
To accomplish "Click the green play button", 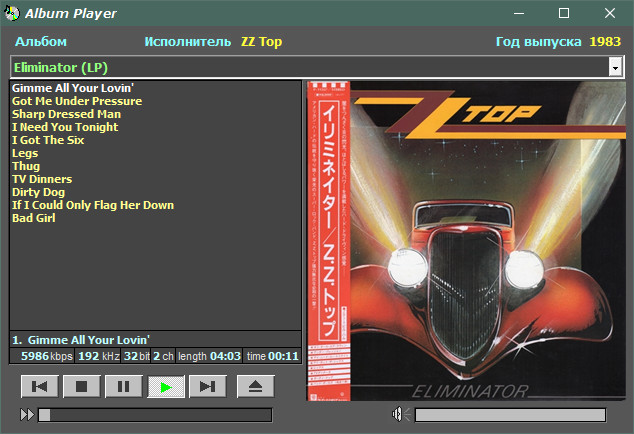I will (x=166, y=387).
